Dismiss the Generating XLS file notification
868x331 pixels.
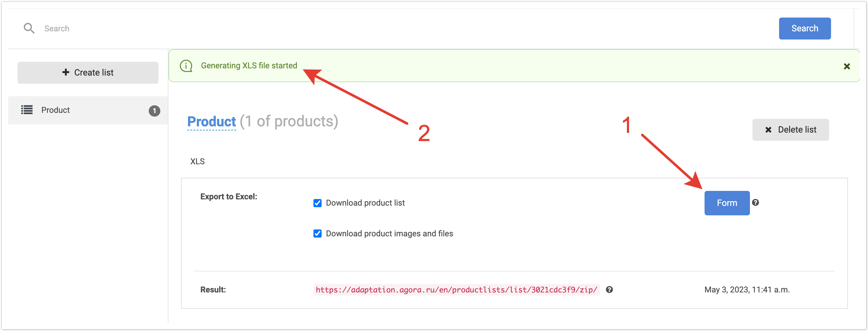[846, 66]
